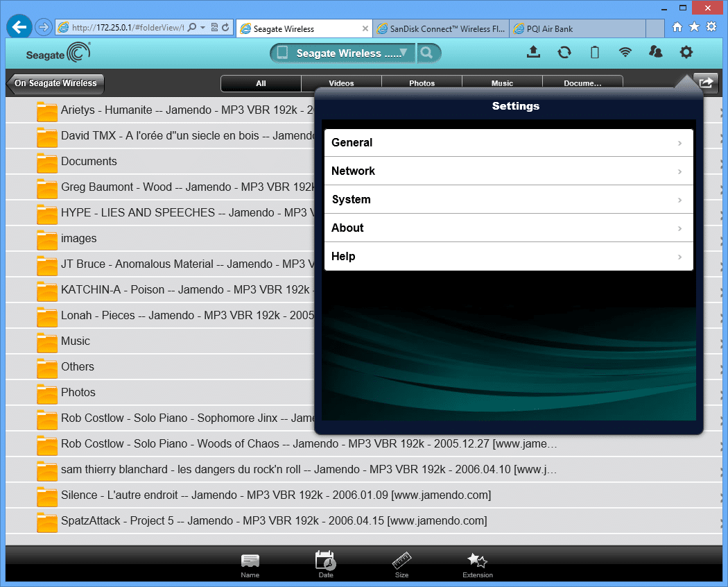The height and width of the screenshot is (587, 728).
Task: Expand Help settings chevron
Action: [x=679, y=257]
